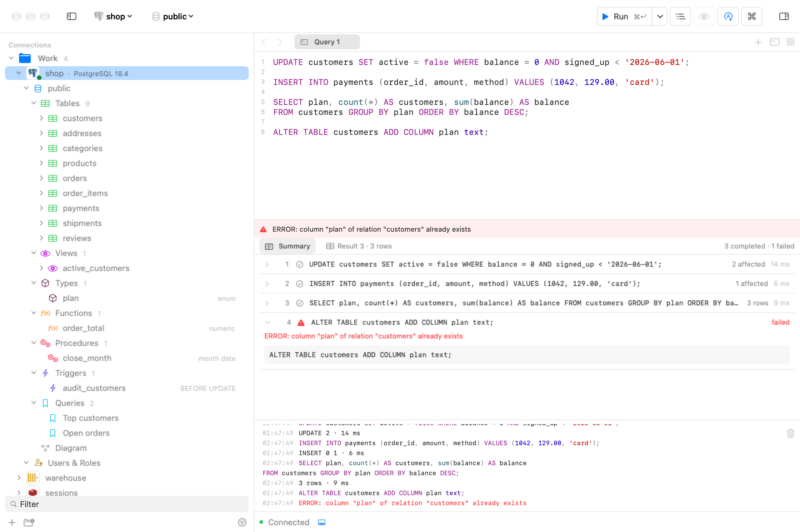Expand the orders table

tap(41, 178)
